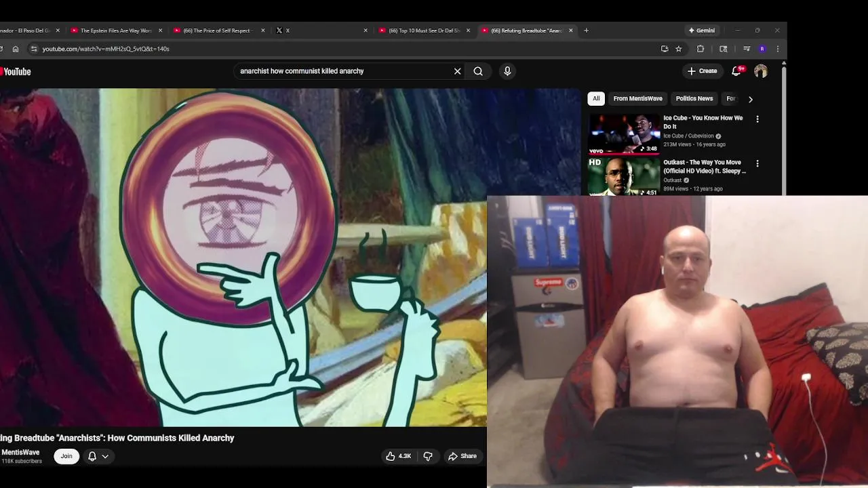Viewport: 868px width, 488px height.
Task: Join the MentisWave channel
Action: point(66,456)
